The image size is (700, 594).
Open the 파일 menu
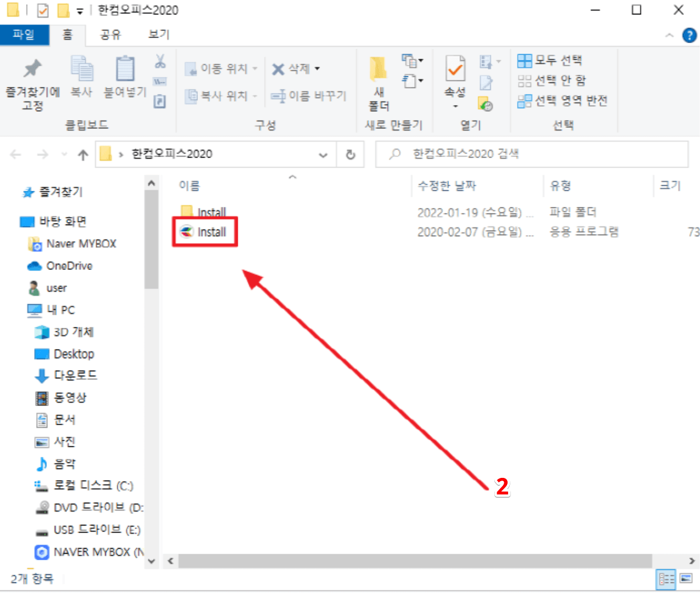coord(24,33)
